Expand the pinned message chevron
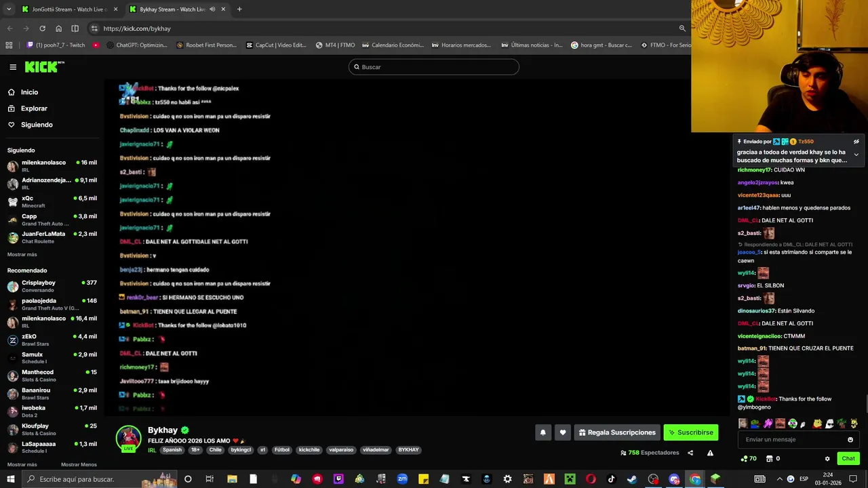 [x=856, y=155]
